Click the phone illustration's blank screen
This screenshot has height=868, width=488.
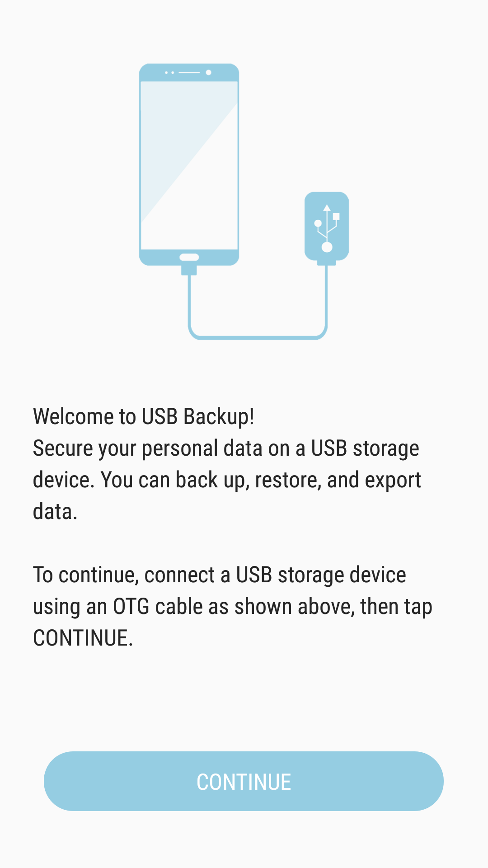pos(189,165)
